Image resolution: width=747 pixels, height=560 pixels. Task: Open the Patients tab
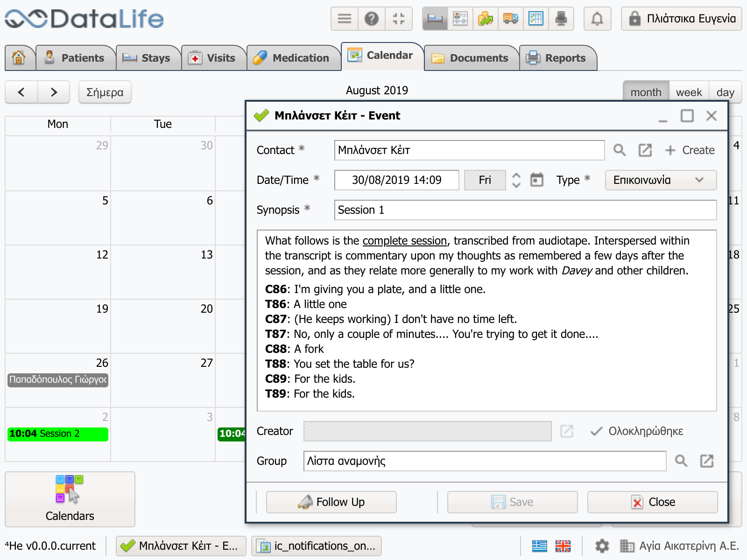coord(75,58)
